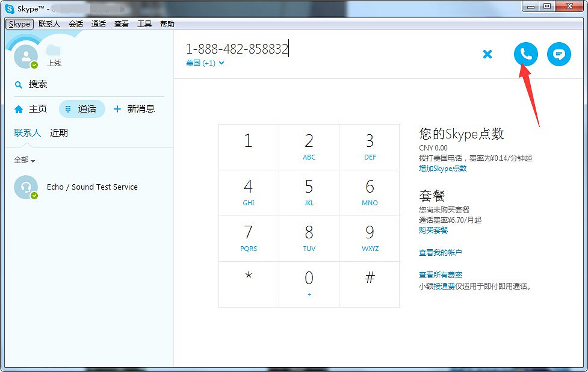The width and height of the screenshot is (588, 372).
Task: Select your profile avatar picture
Action: click(25, 55)
